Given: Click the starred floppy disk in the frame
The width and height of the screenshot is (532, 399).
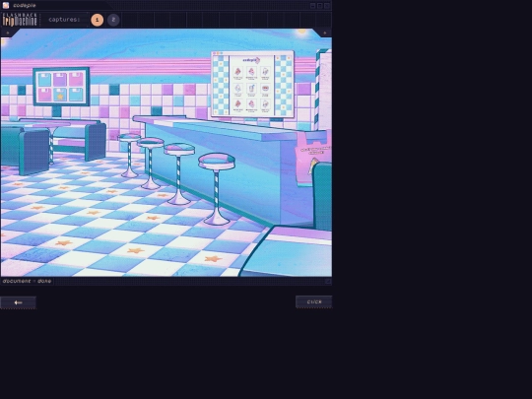Looking at the screenshot, I should coord(60,95).
